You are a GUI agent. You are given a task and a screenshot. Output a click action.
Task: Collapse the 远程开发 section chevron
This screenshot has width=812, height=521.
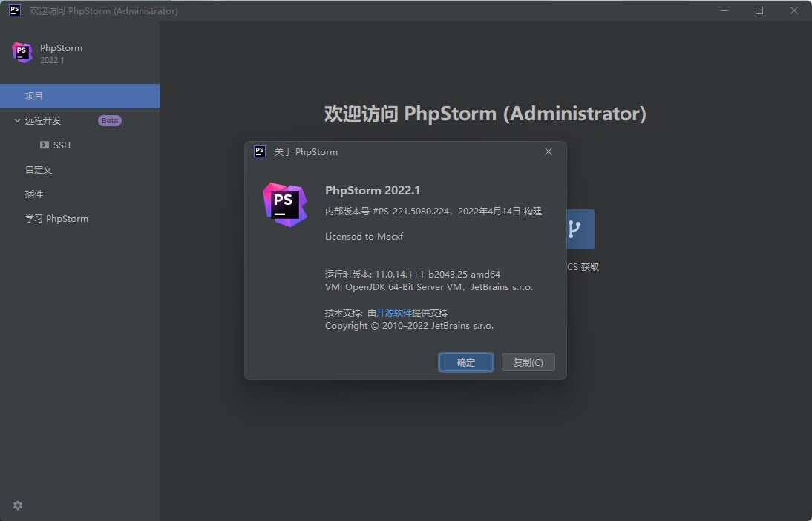tap(17, 120)
